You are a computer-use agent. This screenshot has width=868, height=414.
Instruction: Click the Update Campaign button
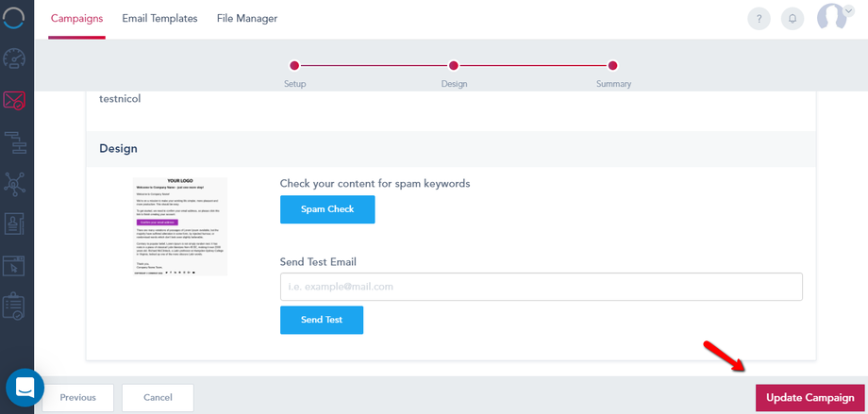point(810,398)
